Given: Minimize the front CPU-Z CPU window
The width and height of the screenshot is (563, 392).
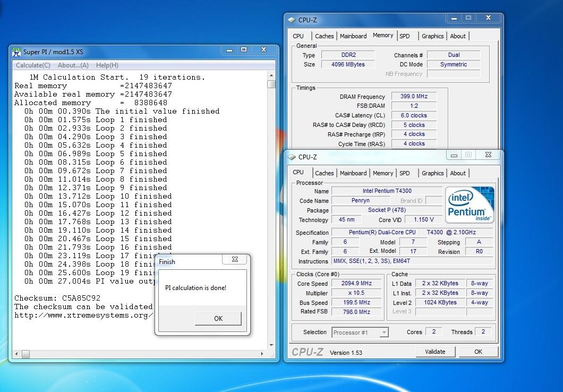Looking at the screenshot, I should pos(454,155).
